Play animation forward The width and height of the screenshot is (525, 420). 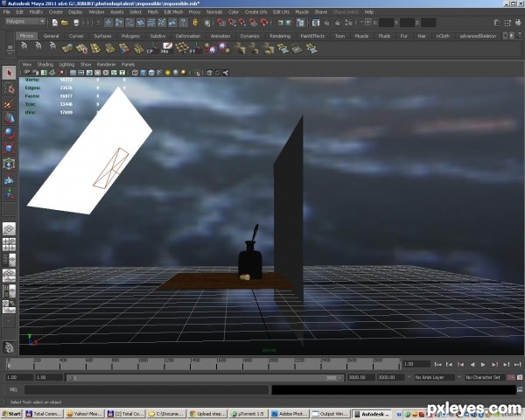[483, 364]
